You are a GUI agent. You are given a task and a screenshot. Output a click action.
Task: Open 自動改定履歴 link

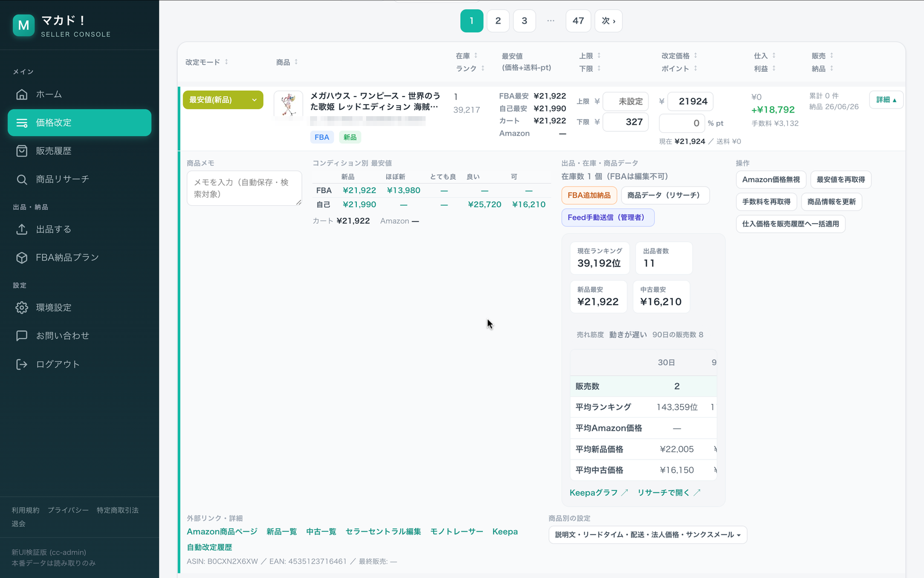click(209, 547)
